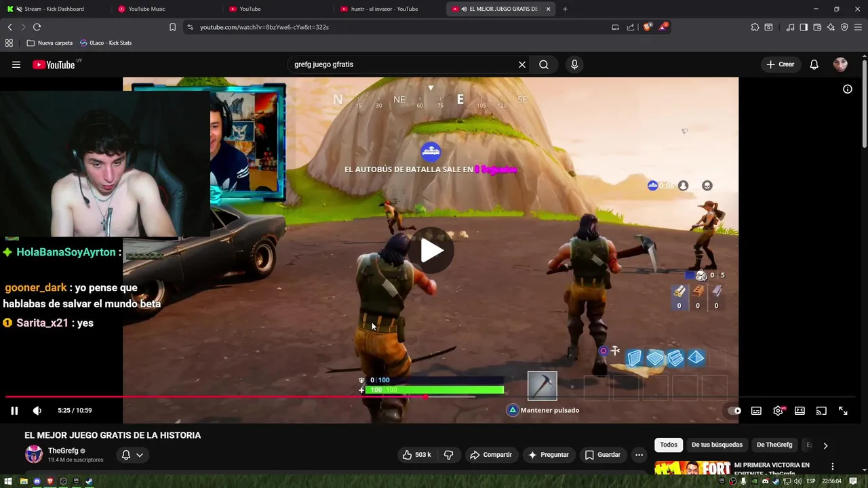This screenshot has width=868, height=488.
Task: Open more actions menu beside Guardar
Action: pos(639,455)
